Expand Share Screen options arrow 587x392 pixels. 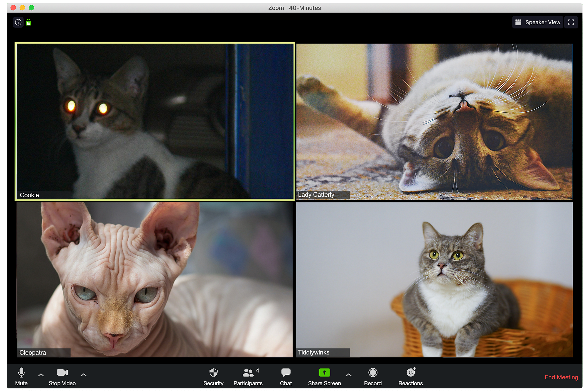(349, 375)
